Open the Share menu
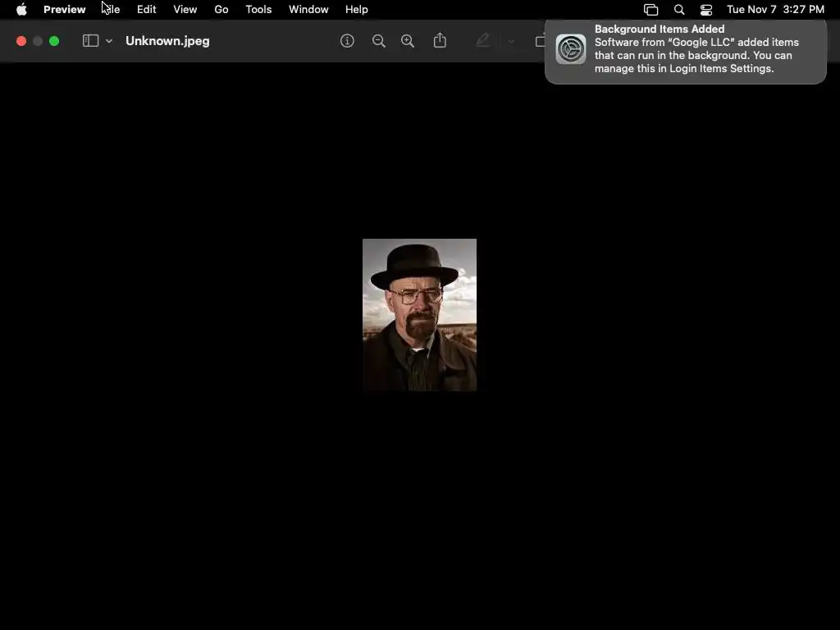 point(440,40)
